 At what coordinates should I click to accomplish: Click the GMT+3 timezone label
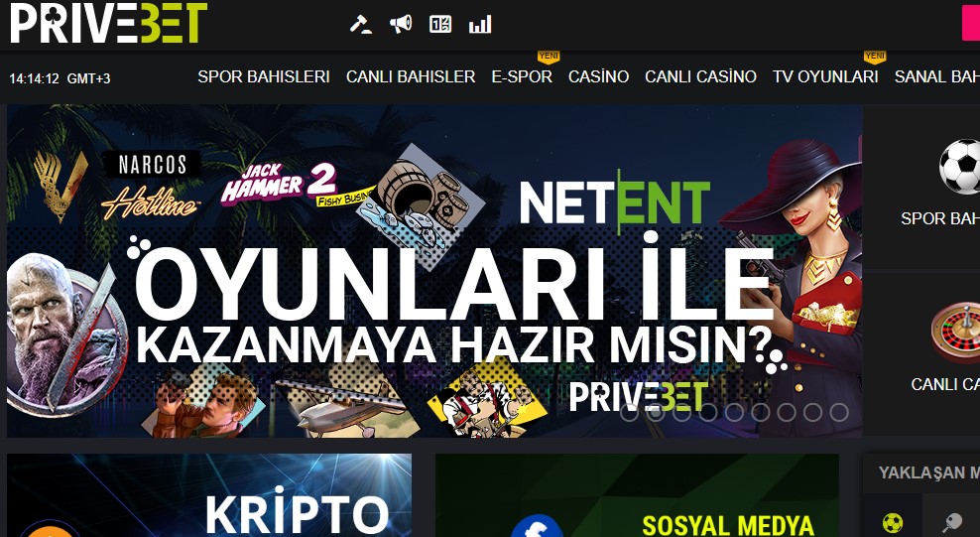[x=88, y=78]
